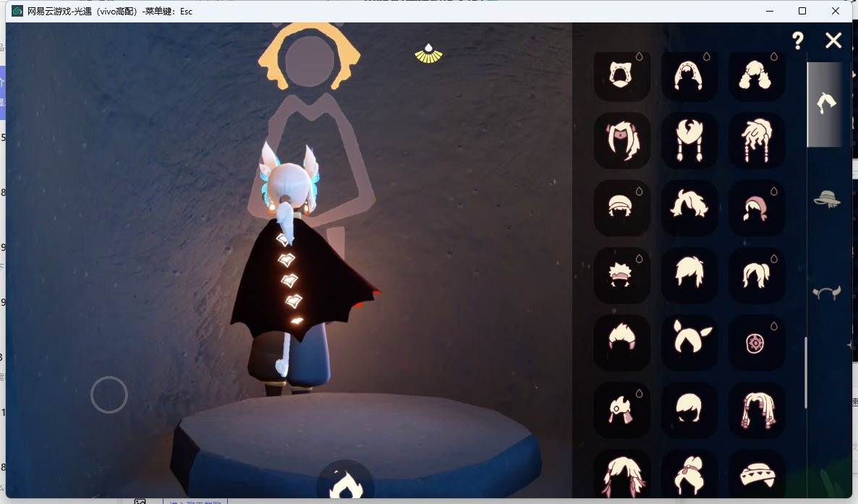Select the beanie cap hairstyle
Screen dimensions: 858x504
tap(621, 208)
